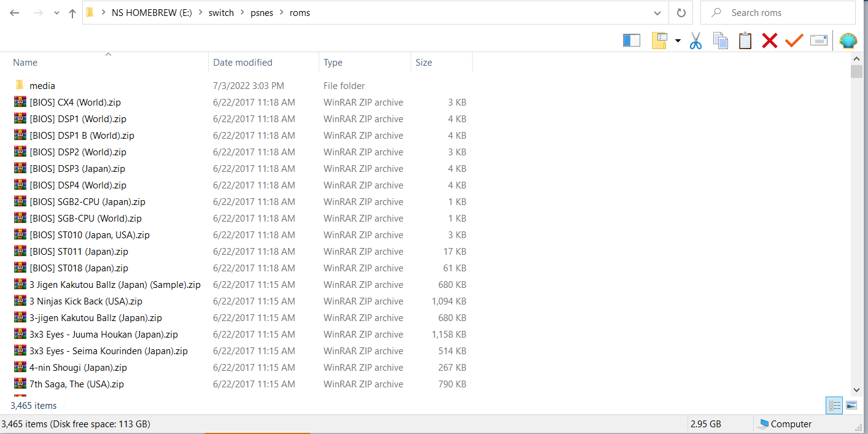868x434 pixels.
Task: Toggle the navigation pane toolbar icon
Action: (632, 41)
